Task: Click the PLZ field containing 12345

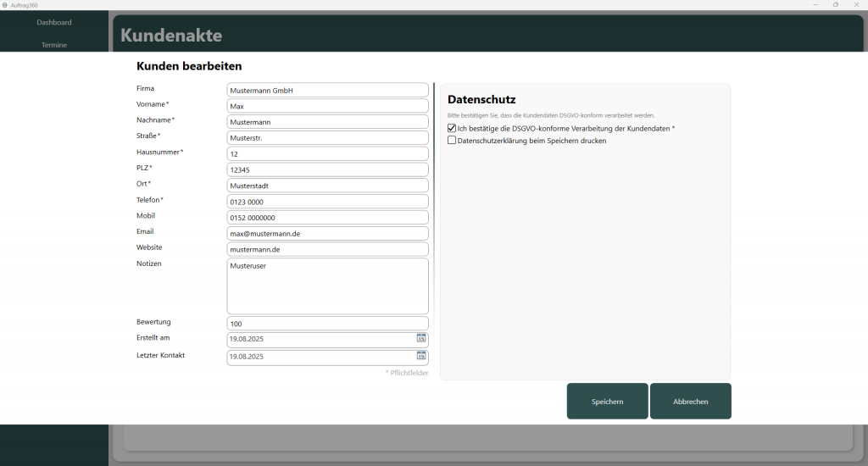Action: pos(327,169)
